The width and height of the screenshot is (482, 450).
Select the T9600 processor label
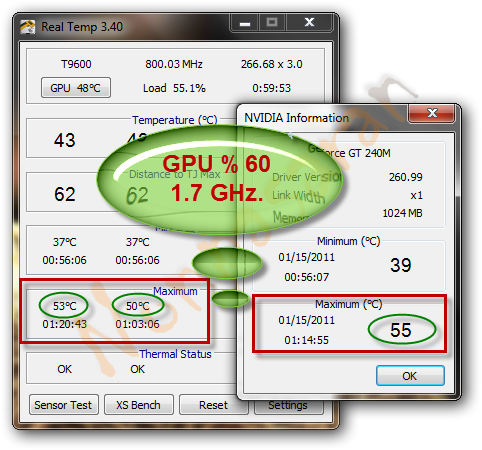coord(76,64)
